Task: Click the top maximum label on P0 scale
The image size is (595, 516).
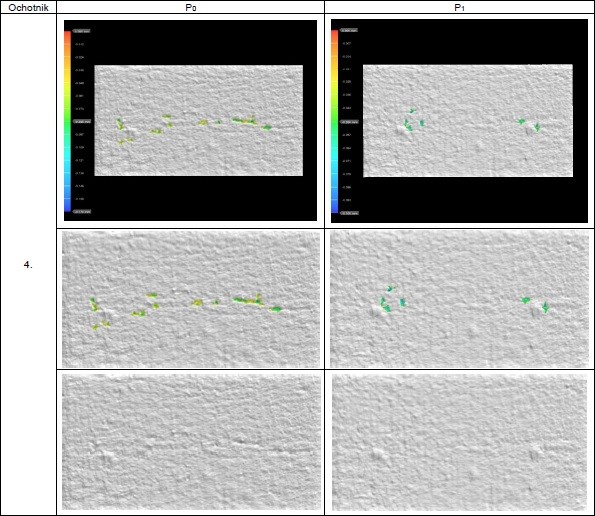Action: (82, 31)
